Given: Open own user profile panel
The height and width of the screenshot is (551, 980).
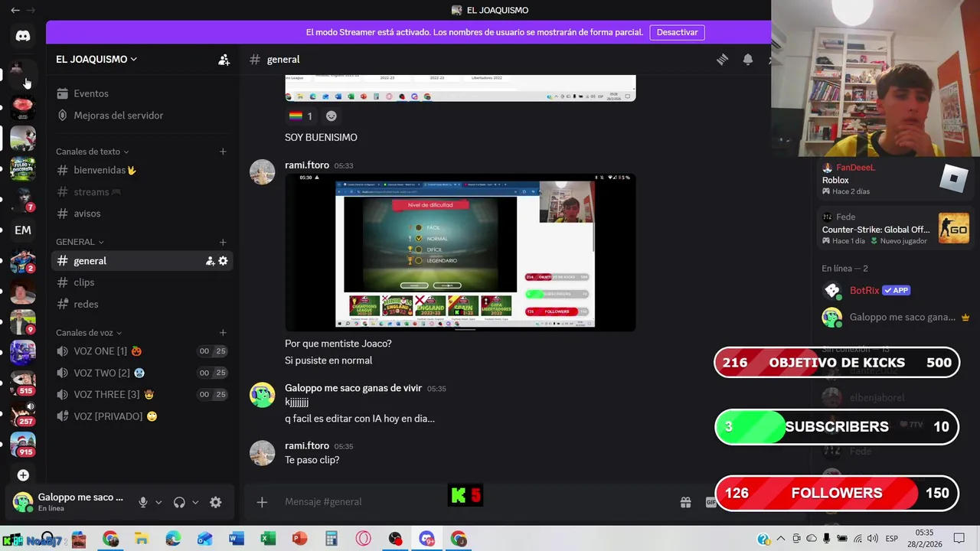Looking at the screenshot, I should [x=69, y=502].
